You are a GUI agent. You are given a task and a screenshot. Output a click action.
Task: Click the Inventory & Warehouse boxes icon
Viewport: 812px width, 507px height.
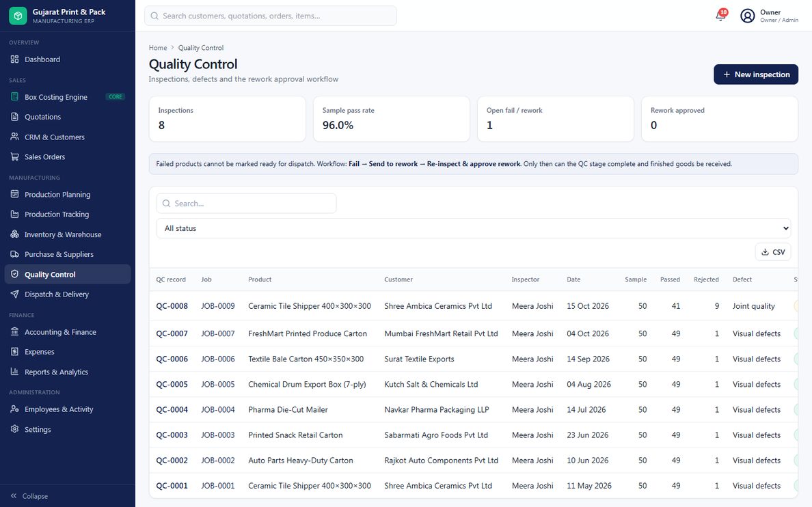14,234
